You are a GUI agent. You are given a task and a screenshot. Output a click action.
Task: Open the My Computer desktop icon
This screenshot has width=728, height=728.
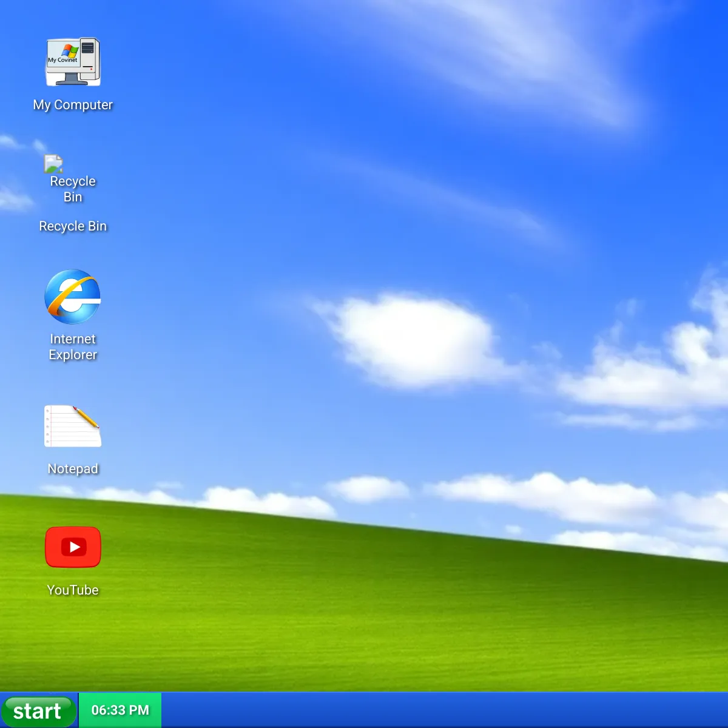click(x=73, y=62)
